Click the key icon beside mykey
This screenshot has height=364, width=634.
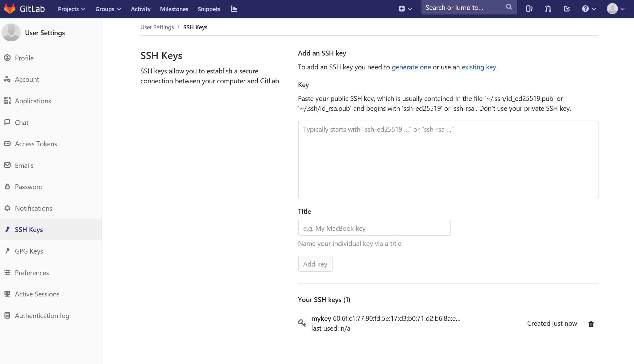point(302,323)
